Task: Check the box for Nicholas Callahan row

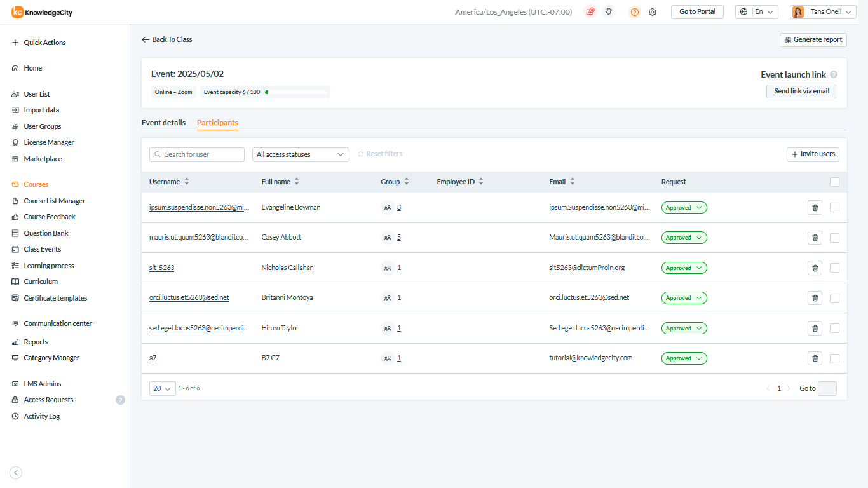Action: point(834,268)
